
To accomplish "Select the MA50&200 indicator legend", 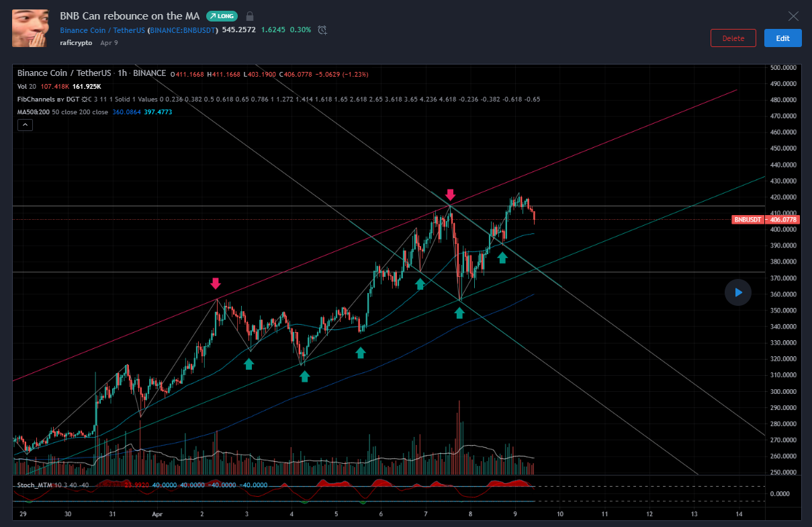I will [38, 112].
